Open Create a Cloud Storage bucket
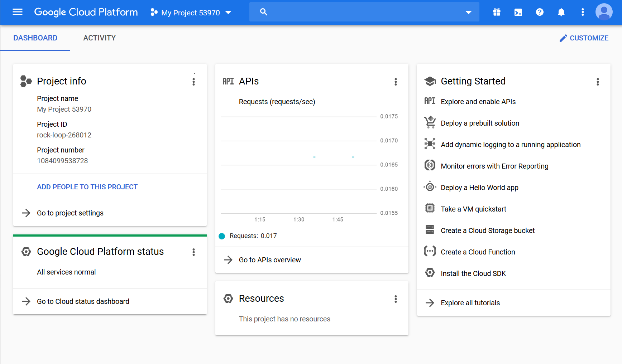 pyautogui.click(x=488, y=230)
